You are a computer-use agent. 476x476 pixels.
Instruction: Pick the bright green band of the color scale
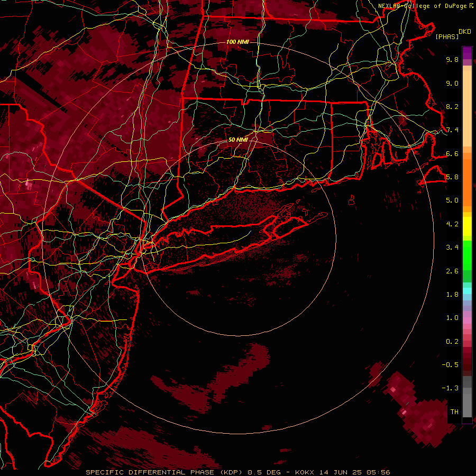pyautogui.click(x=467, y=254)
